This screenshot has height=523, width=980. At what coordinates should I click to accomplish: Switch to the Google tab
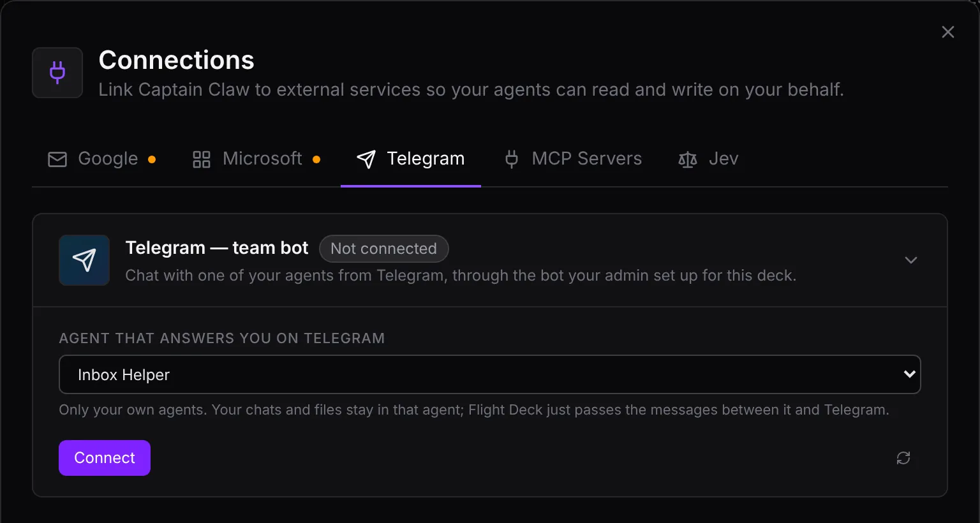click(102, 159)
